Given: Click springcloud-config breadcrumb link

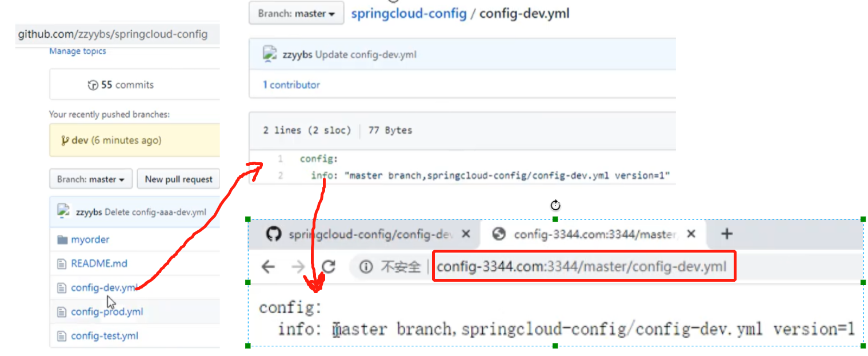Looking at the screenshot, I should click(x=409, y=13).
